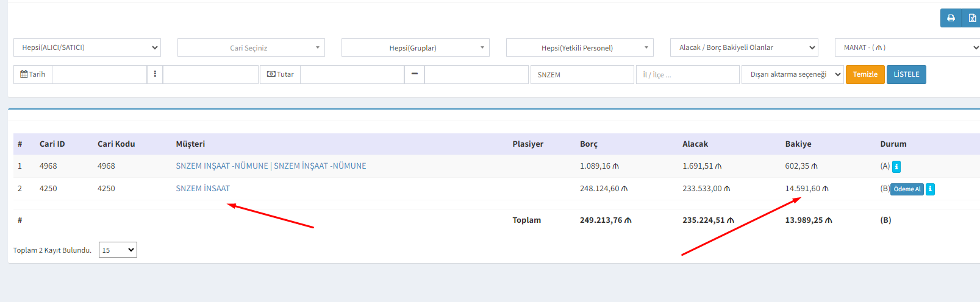Click the Ödeme Al button
The image size is (980, 302).
pos(907,189)
